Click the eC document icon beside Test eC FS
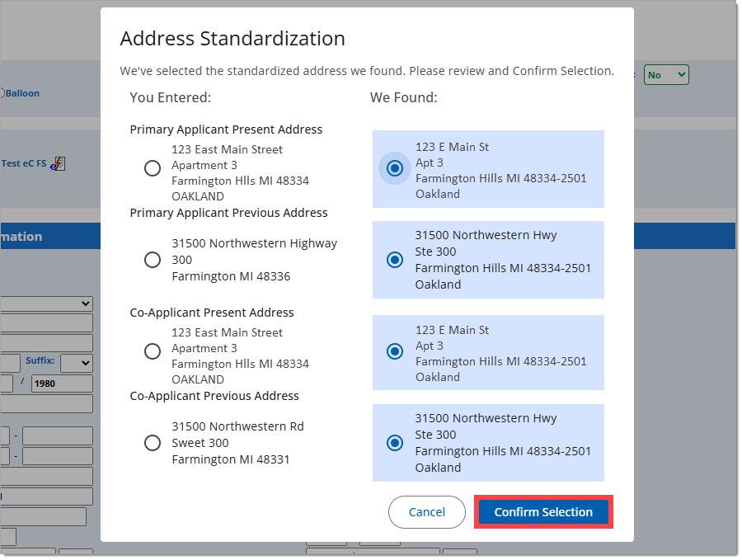 pos(58,163)
